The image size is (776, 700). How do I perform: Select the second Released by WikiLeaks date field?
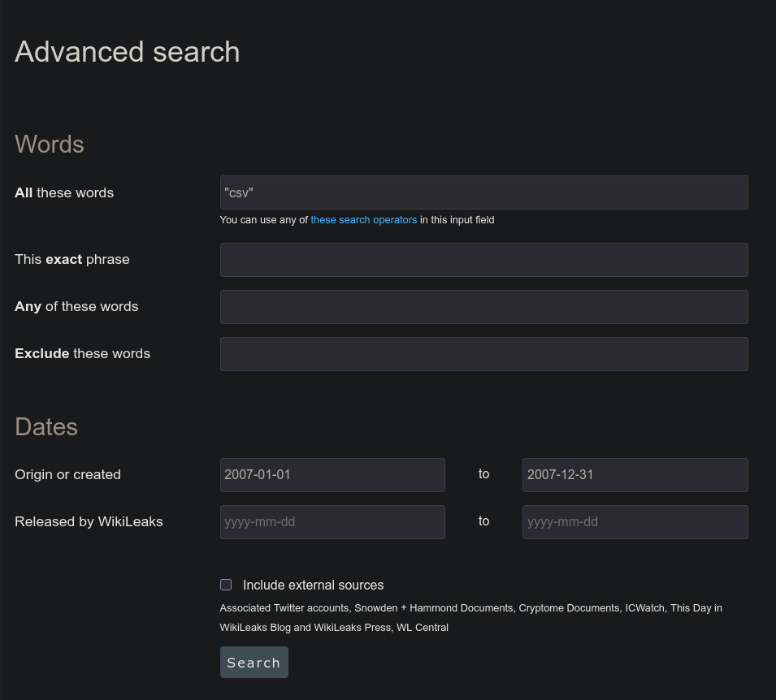[635, 522]
